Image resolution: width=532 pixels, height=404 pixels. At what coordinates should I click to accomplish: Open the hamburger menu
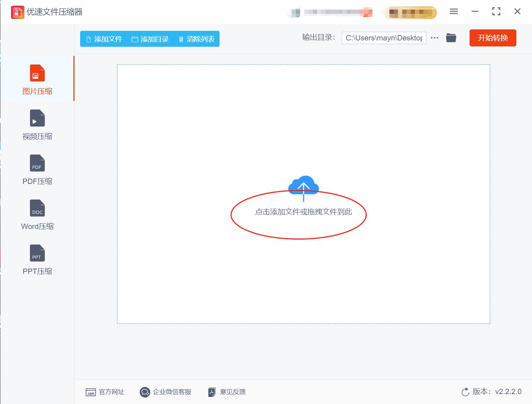point(453,11)
